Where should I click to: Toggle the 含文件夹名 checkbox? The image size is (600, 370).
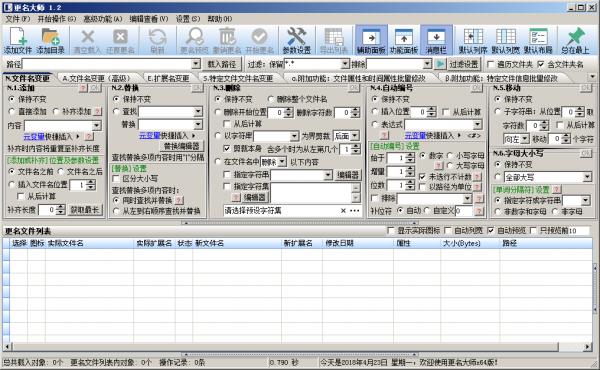[541, 64]
